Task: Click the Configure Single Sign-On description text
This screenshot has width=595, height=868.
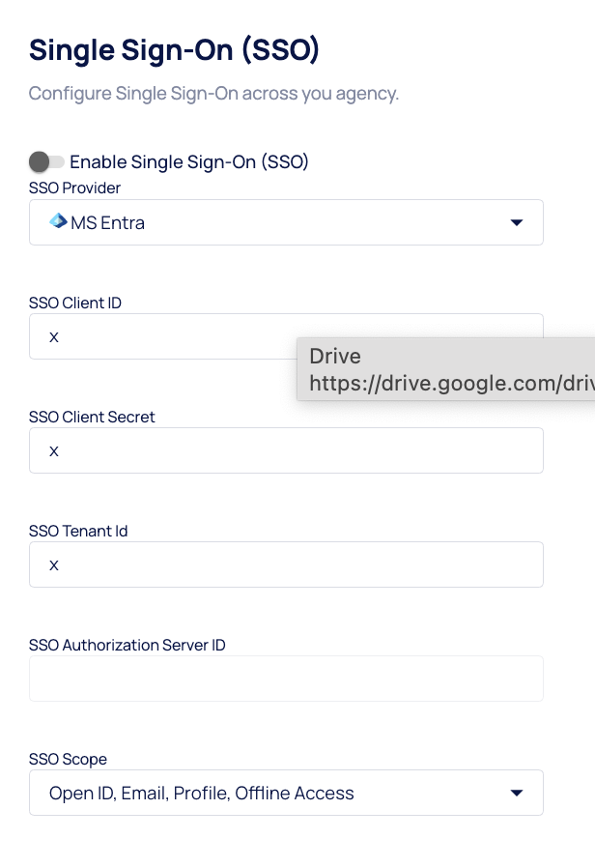Action: coord(213,94)
